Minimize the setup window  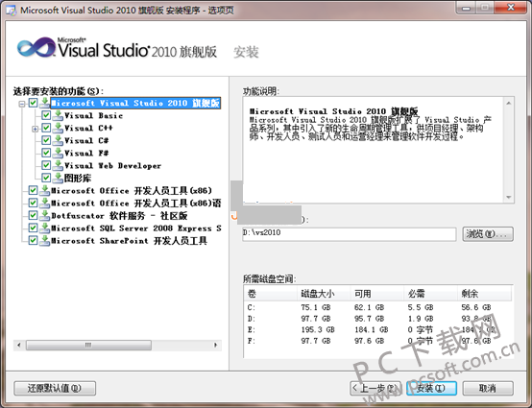click(x=467, y=8)
